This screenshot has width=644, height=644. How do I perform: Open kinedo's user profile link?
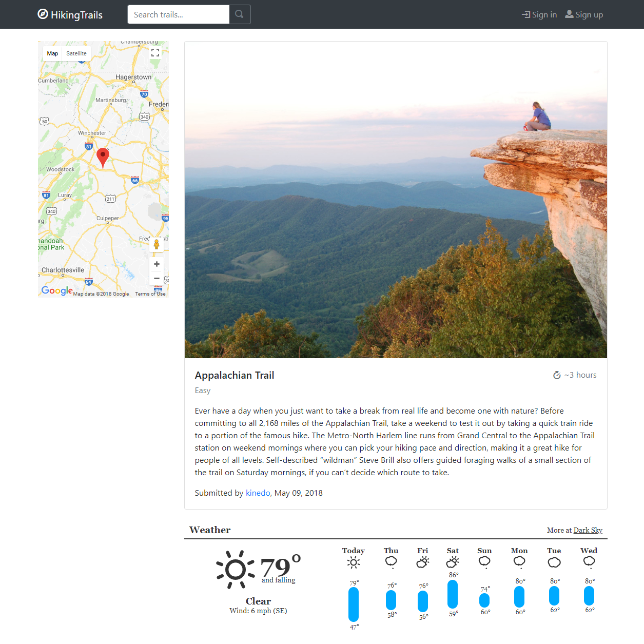click(258, 493)
